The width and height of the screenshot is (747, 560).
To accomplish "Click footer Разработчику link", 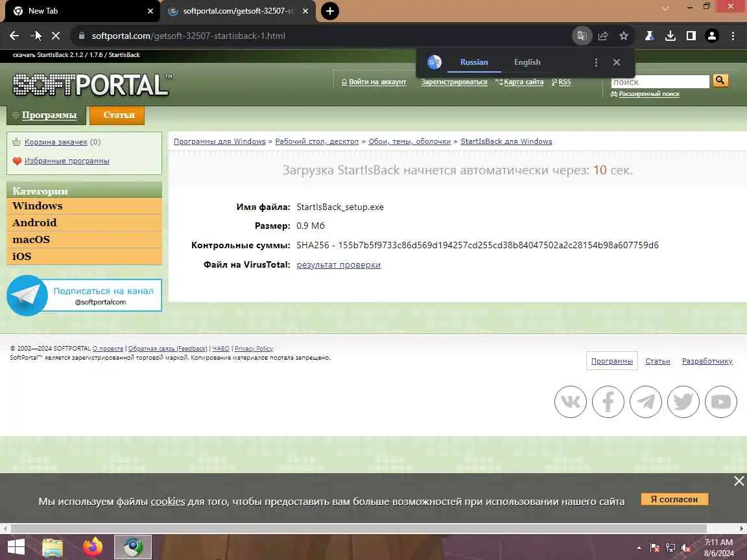I will 707,361.
